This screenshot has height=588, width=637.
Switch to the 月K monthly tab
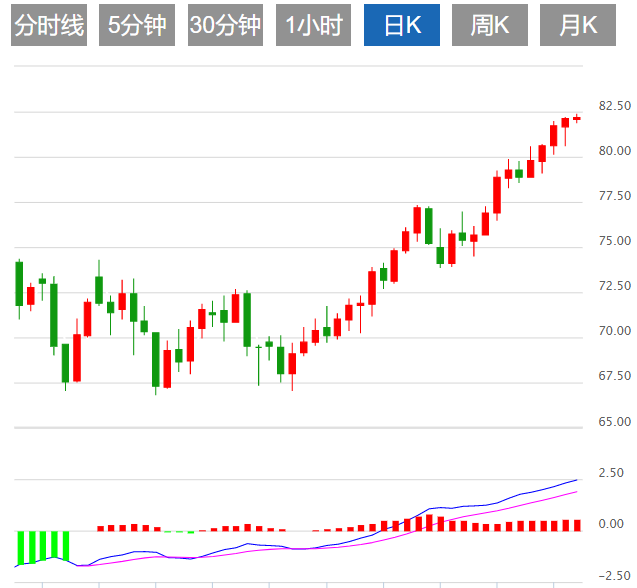[x=578, y=25]
